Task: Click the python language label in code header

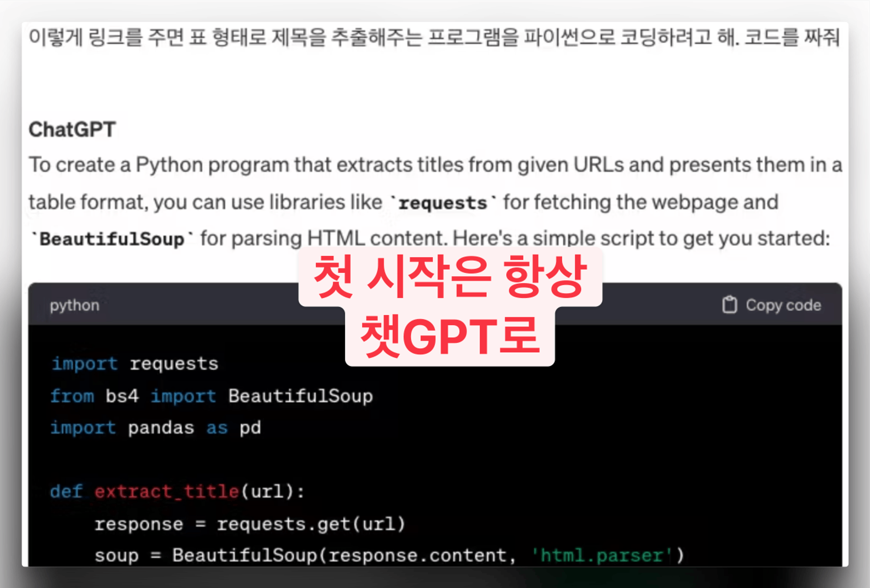Action: 75,306
